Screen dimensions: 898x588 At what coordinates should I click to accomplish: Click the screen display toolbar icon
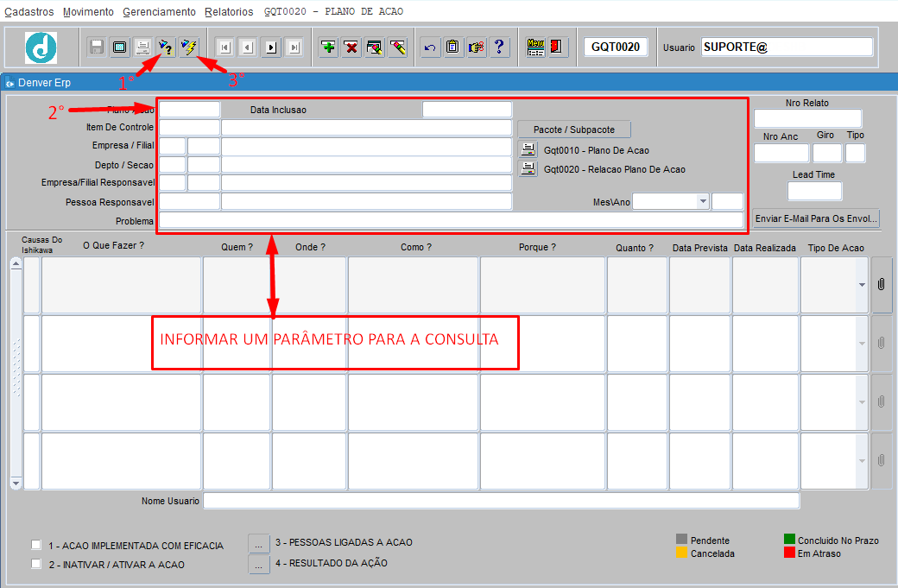119,47
